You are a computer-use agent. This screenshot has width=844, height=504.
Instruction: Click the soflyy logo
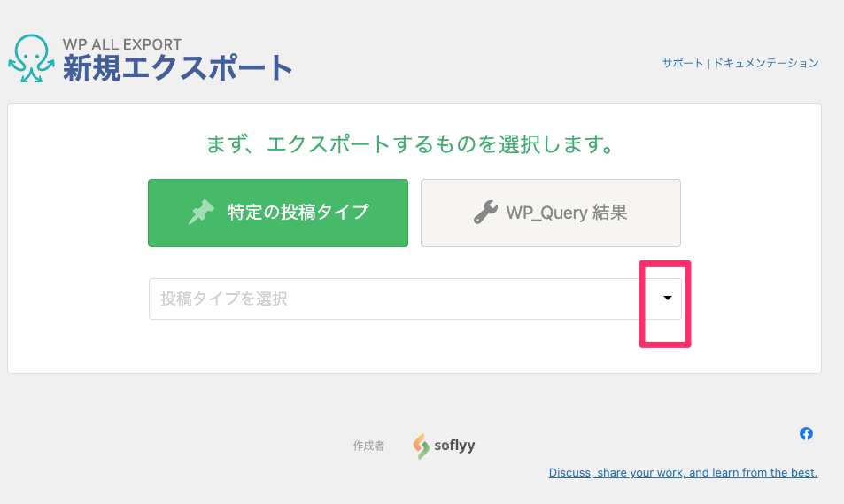click(x=444, y=446)
